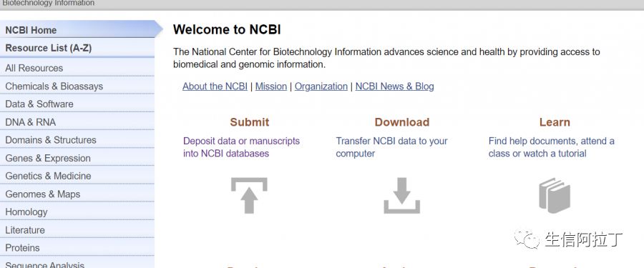Select All Resources in sidebar

(x=77, y=68)
